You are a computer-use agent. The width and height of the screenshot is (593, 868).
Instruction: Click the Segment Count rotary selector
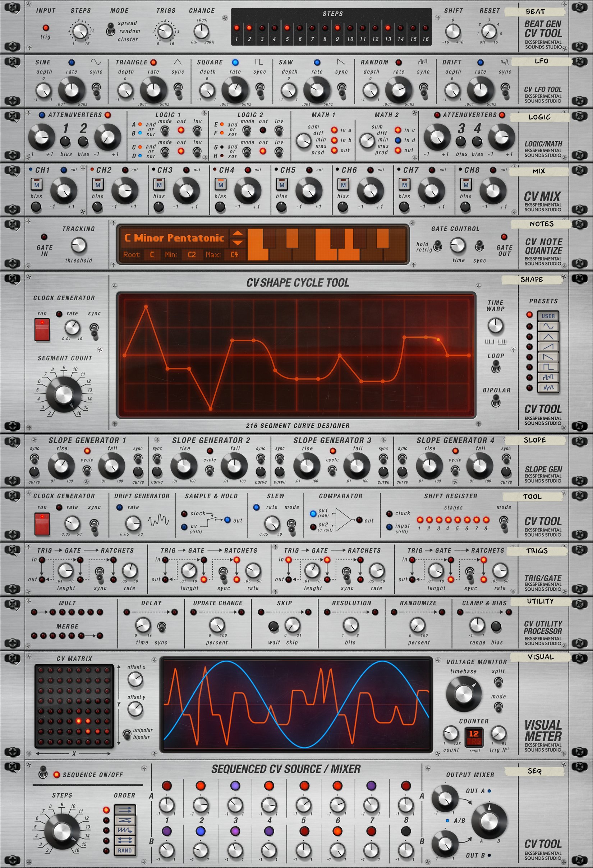(64, 394)
